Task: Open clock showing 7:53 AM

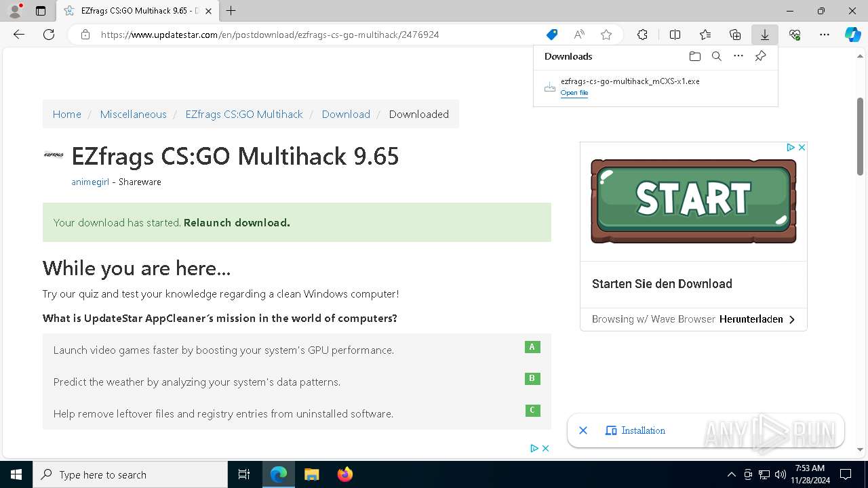Action: click(810, 474)
